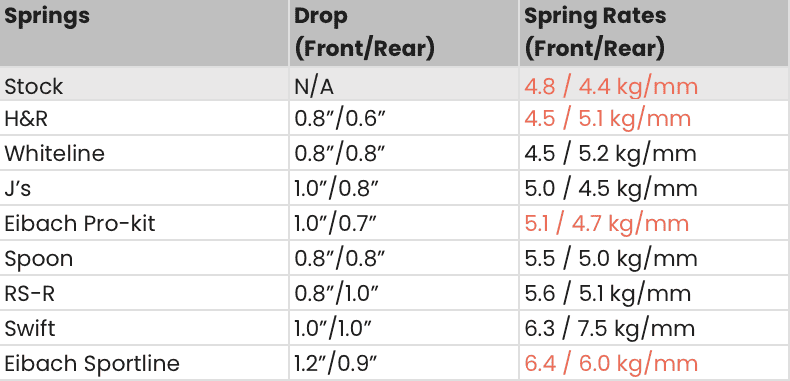Open the H&R 4.5 / 5.1 kg/mm link

click(607, 119)
